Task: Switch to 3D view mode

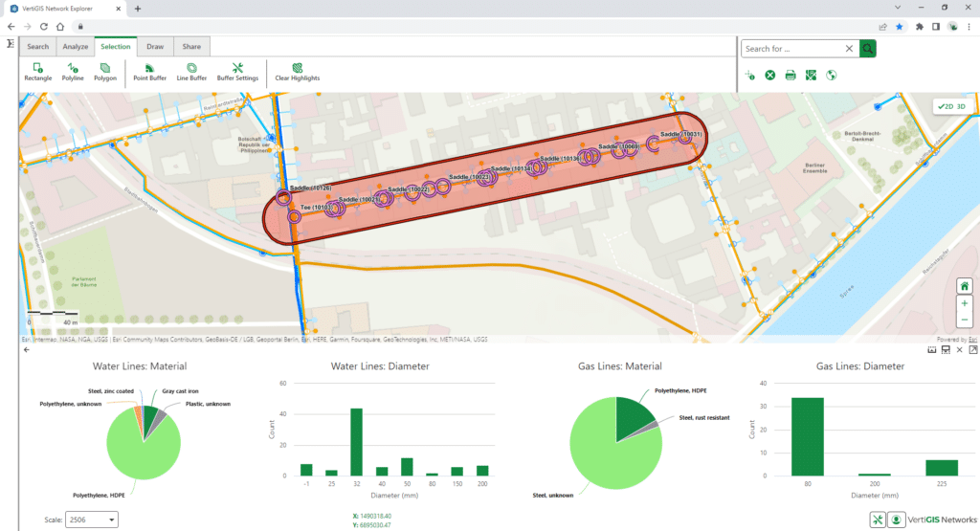Action: pyautogui.click(x=961, y=106)
